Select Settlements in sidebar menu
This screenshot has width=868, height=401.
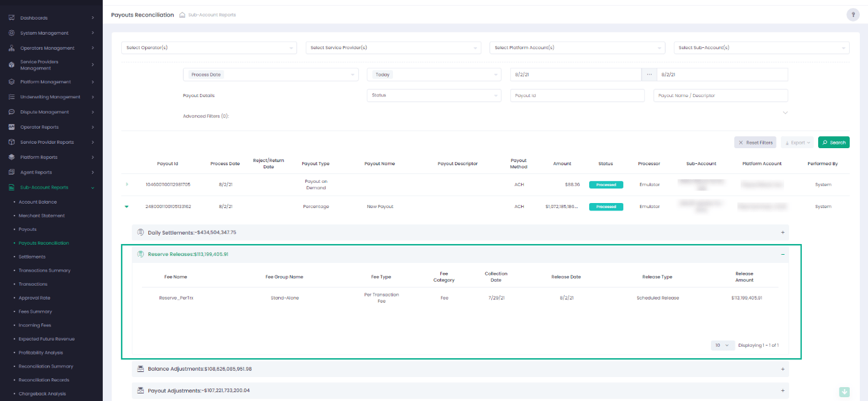(32, 257)
